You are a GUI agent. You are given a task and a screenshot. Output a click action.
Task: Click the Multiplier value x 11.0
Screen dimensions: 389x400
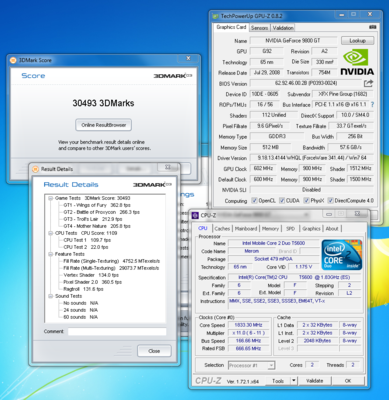click(x=248, y=333)
